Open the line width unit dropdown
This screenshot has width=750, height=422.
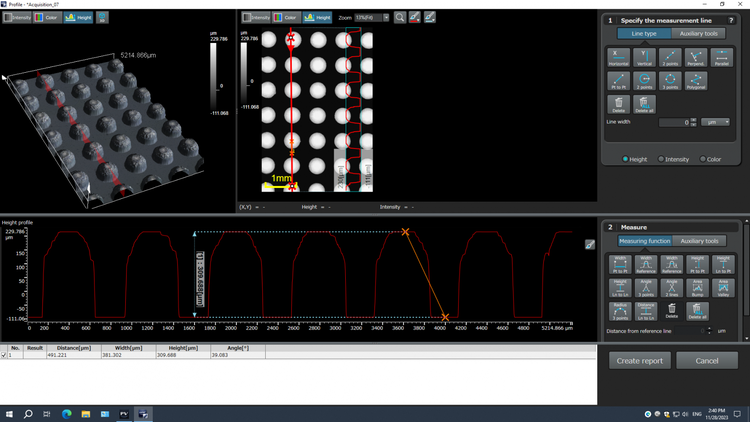714,122
